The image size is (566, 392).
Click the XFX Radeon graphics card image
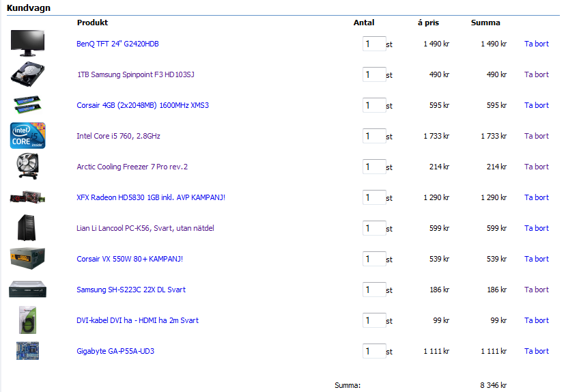[27, 197]
